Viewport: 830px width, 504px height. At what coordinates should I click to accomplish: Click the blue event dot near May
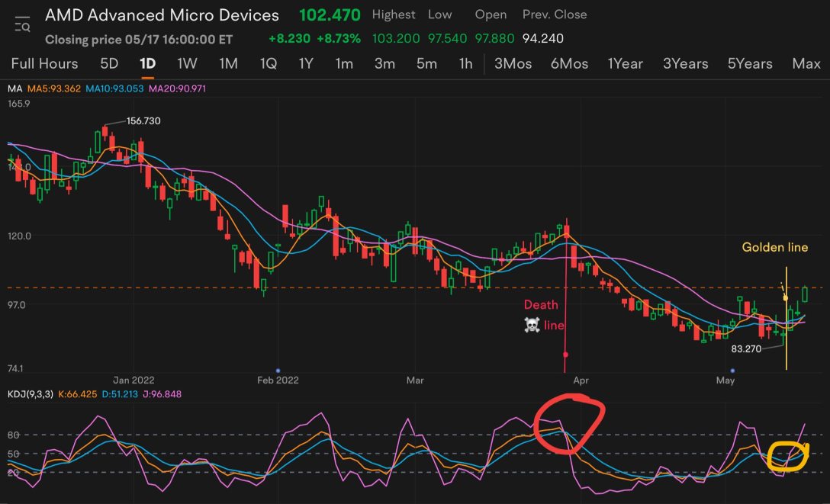[x=732, y=371]
